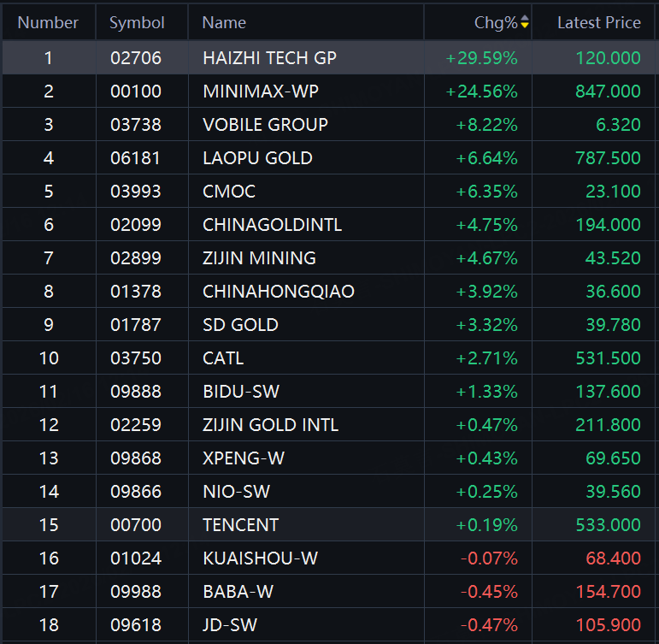Open JD-SW symbol 09618

(x=135, y=625)
